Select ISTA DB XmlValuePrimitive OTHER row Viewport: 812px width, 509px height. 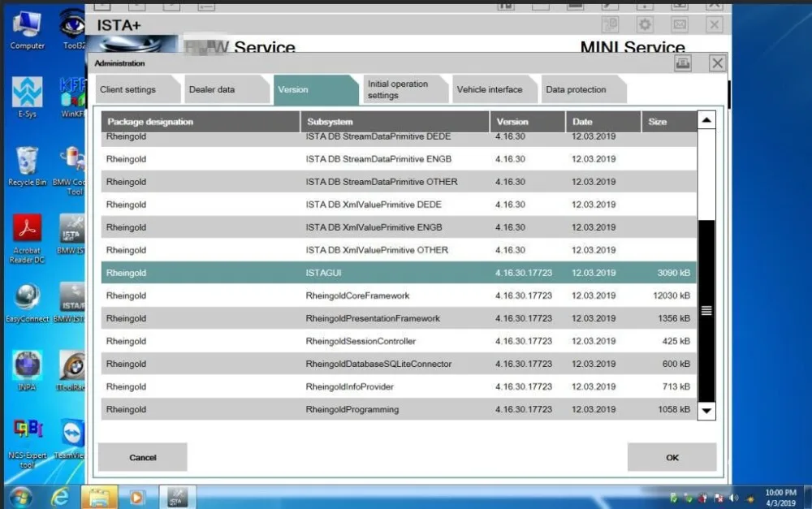(x=399, y=250)
